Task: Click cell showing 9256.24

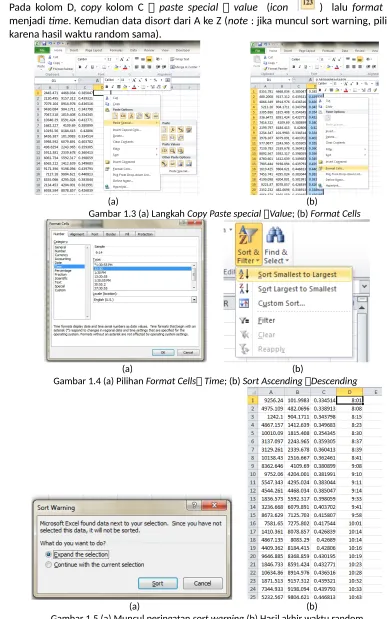Action: 271,400
